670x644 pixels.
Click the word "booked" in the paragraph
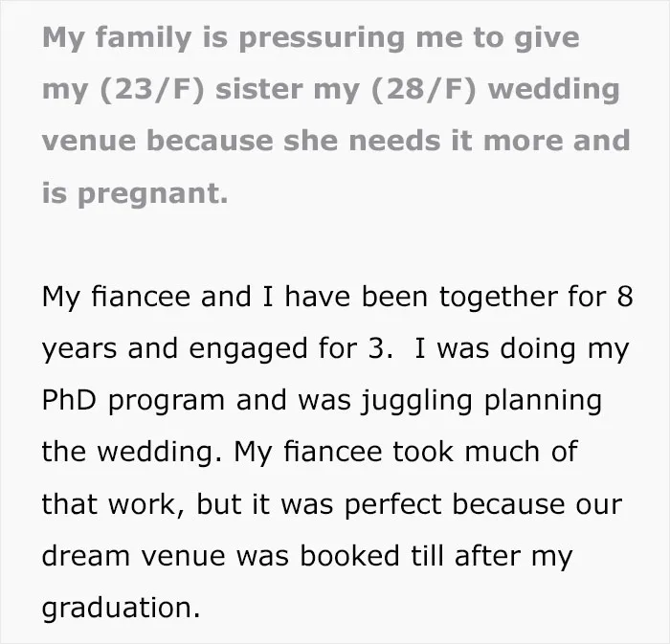pyautogui.click(x=350, y=556)
